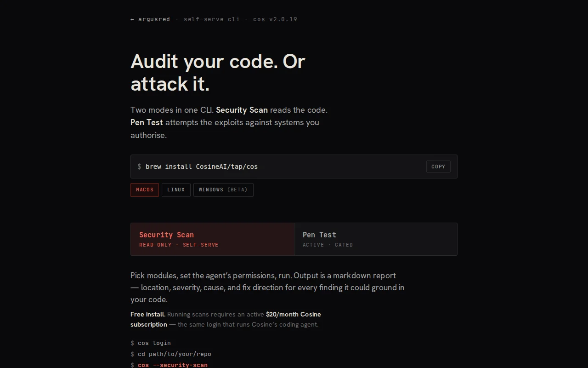Open the Pen Test mode tab
Screen dimensions: 588x368
376,239
